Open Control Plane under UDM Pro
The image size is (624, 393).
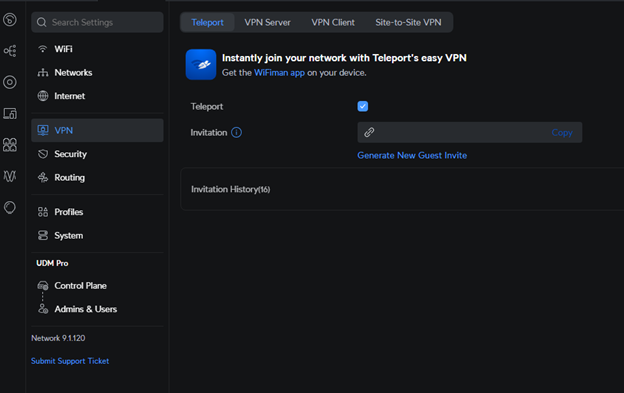pyautogui.click(x=97, y=286)
